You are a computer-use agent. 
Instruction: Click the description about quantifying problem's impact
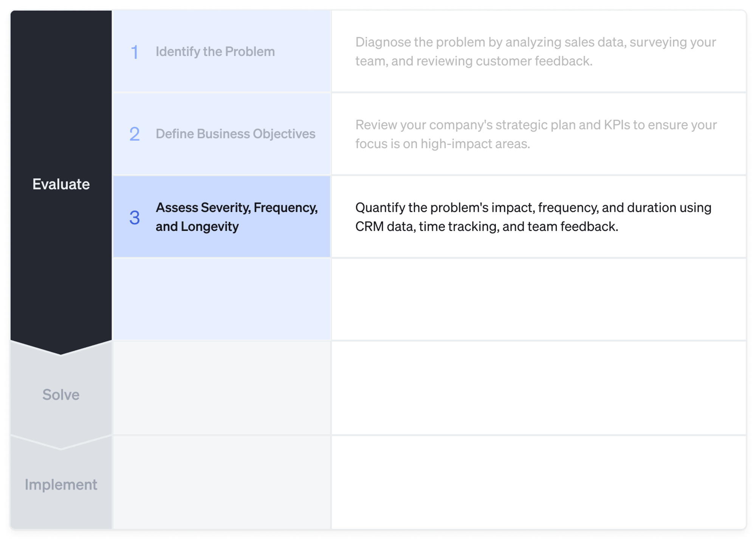click(533, 217)
